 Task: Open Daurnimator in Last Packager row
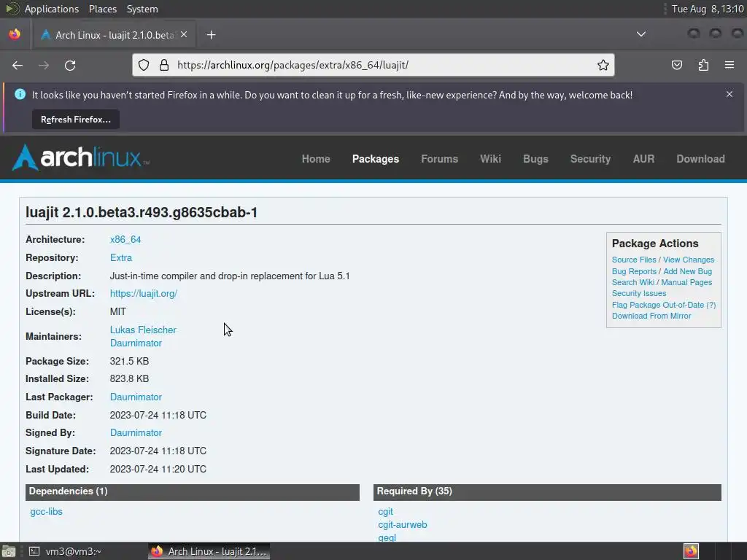[136, 397]
